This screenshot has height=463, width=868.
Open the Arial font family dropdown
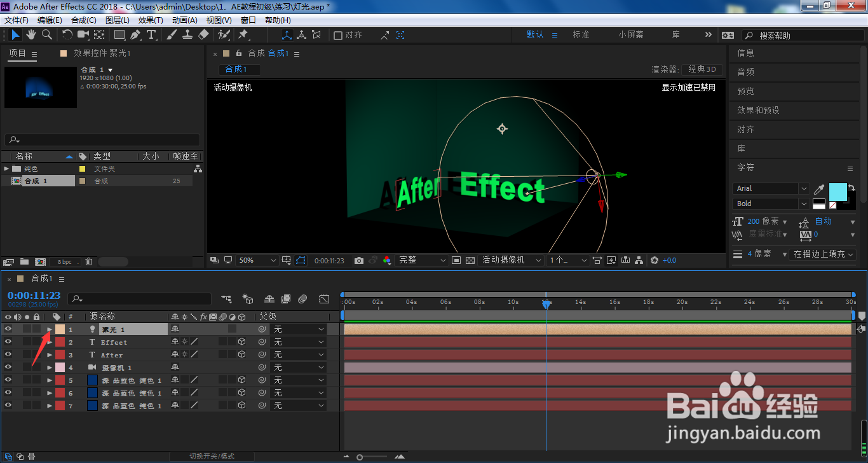pos(771,188)
